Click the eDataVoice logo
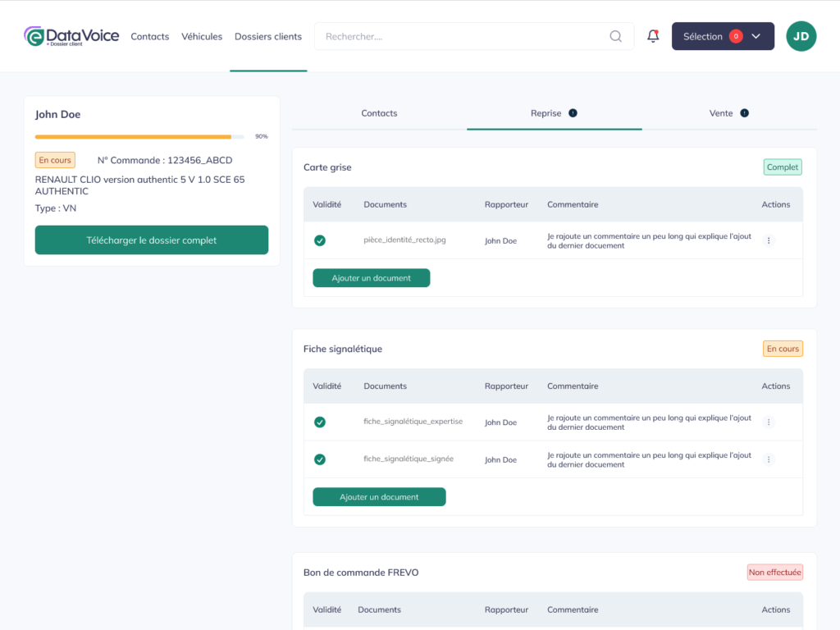Screen dimensions: 840x630 71,36
